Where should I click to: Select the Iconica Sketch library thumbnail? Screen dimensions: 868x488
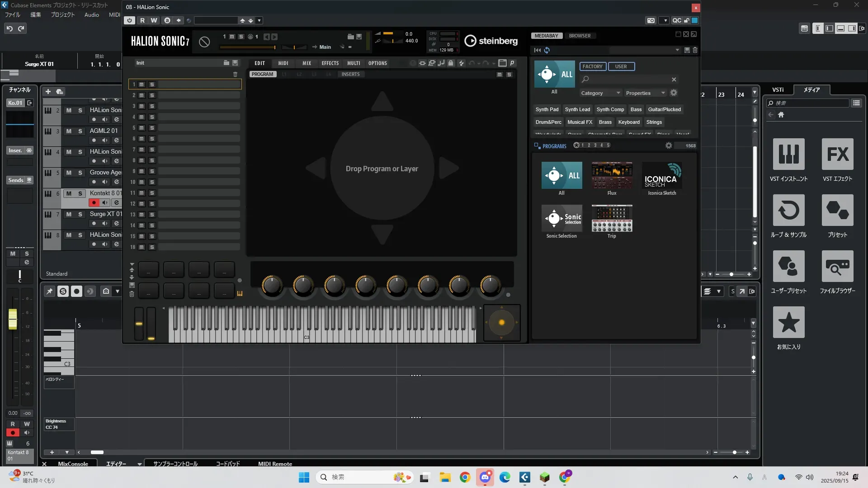coord(662,176)
